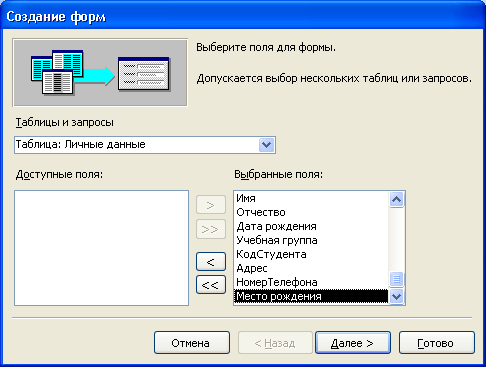Finish the wizard with Готово button
The width and height of the screenshot is (486, 367).
click(436, 343)
